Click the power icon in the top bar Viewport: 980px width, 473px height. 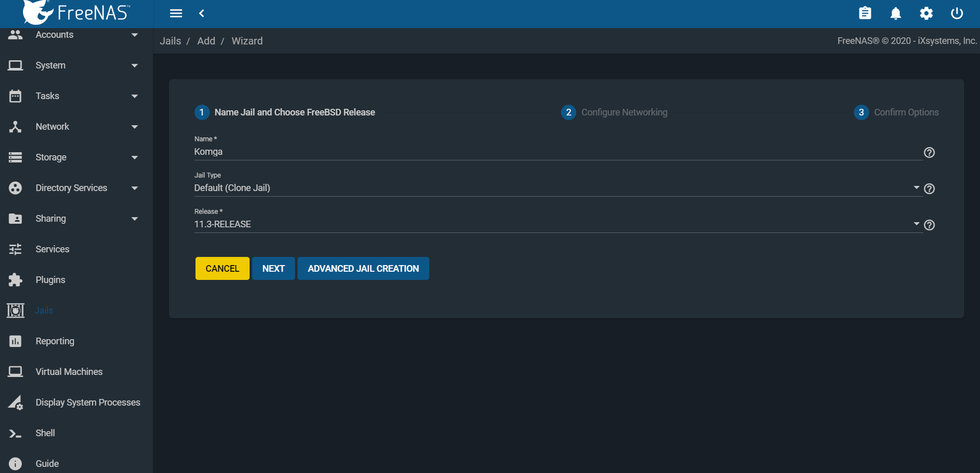[957, 13]
